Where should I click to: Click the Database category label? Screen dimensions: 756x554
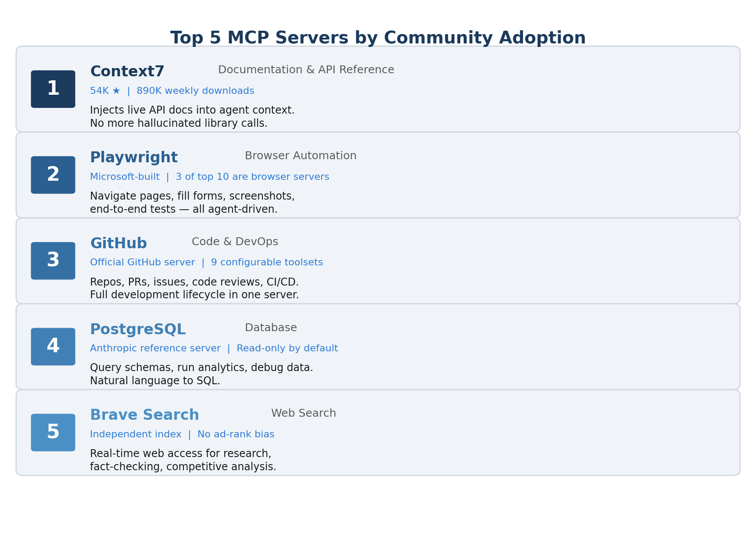click(271, 328)
